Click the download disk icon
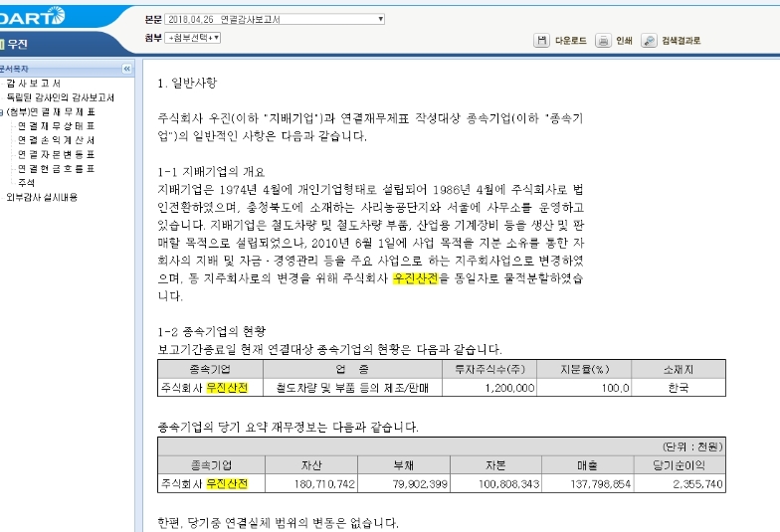 tap(541, 40)
